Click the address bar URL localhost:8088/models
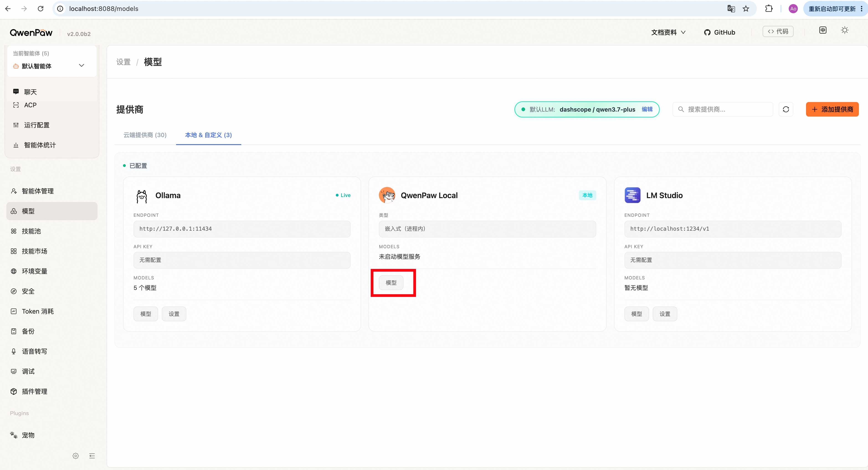Image resolution: width=868 pixels, height=470 pixels. point(104,9)
